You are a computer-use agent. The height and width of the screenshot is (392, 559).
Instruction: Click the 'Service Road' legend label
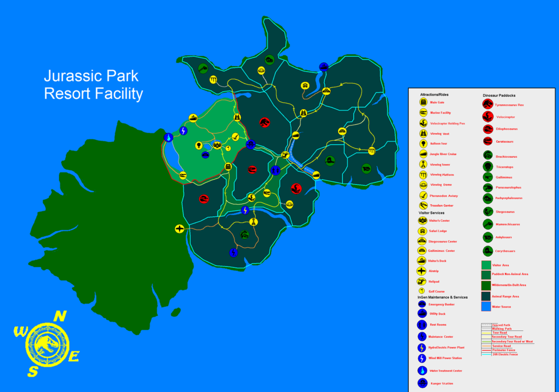[502, 346]
